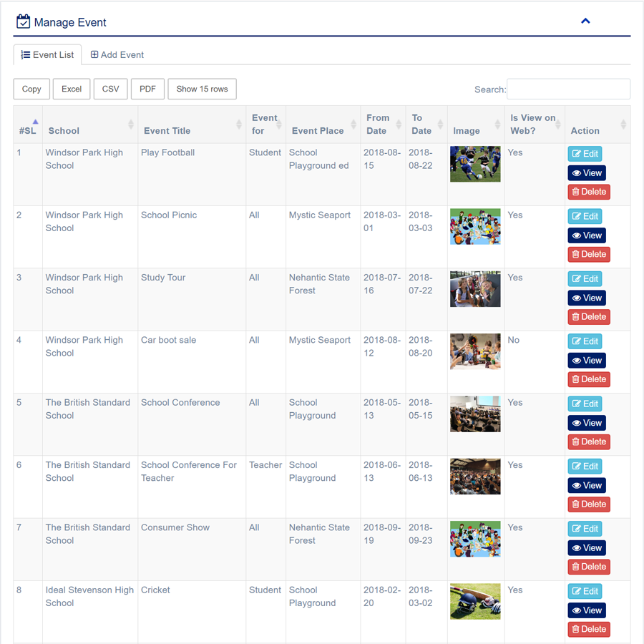Sort by the School column header
This screenshot has height=644, width=644.
point(90,125)
